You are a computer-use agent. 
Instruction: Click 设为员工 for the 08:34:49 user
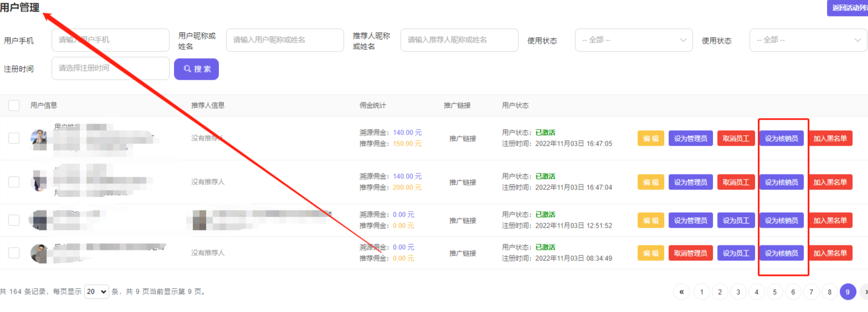[x=736, y=253]
